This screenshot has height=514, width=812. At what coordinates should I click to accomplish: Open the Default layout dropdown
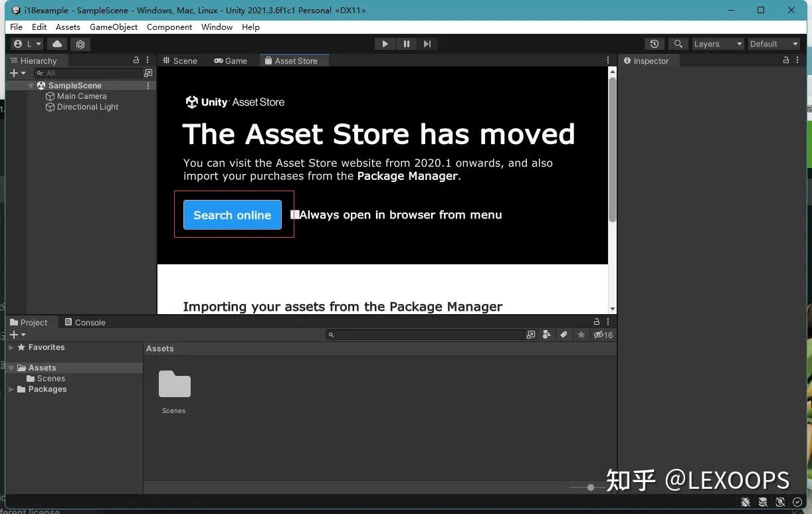(x=773, y=44)
